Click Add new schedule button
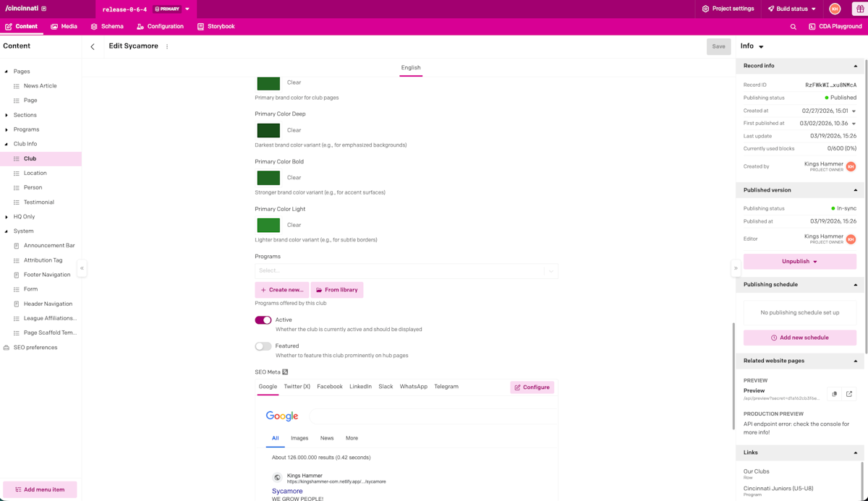Screen dimensions: 868x501 (x=799, y=338)
